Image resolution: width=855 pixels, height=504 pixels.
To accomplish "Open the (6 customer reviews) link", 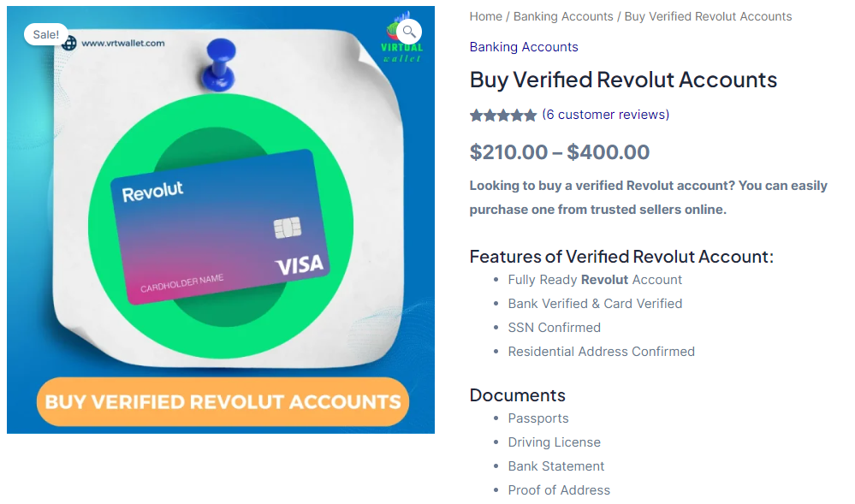I will click(x=604, y=114).
